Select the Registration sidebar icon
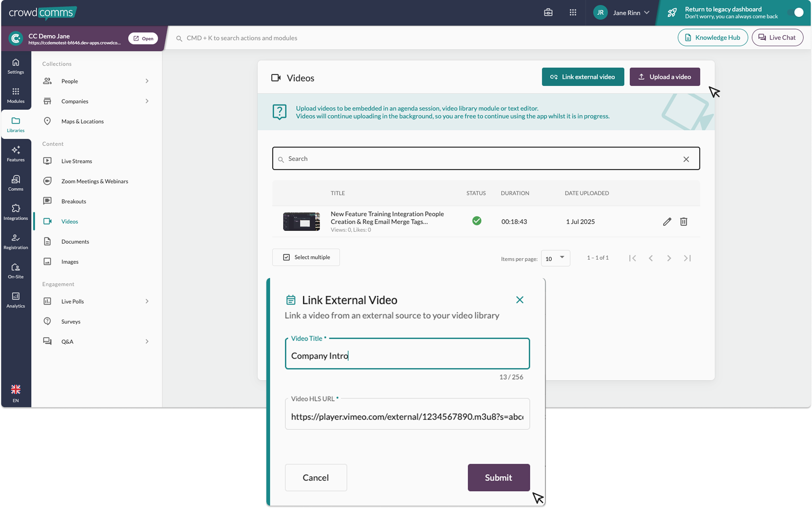The height and width of the screenshot is (508, 812). (15, 241)
